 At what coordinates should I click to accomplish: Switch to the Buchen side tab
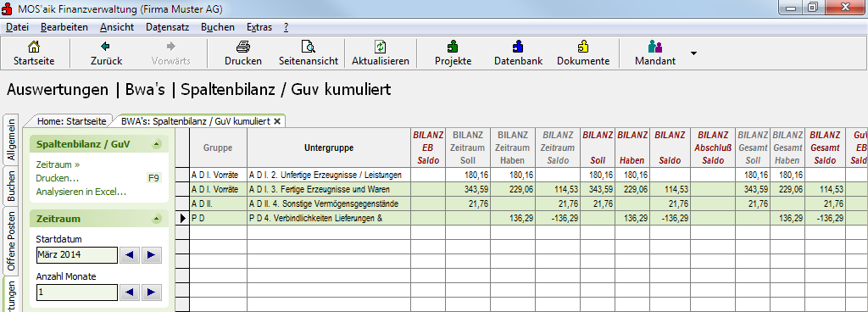[11, 186]
